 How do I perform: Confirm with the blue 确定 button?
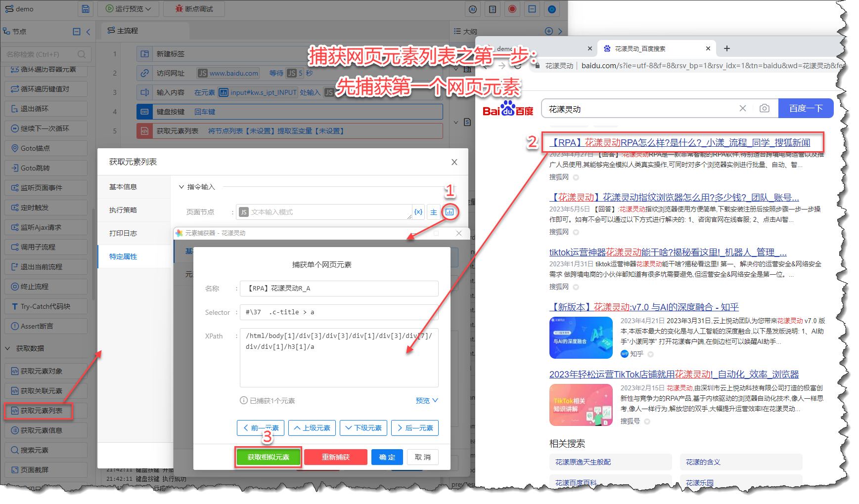click(x=387, y=457)
